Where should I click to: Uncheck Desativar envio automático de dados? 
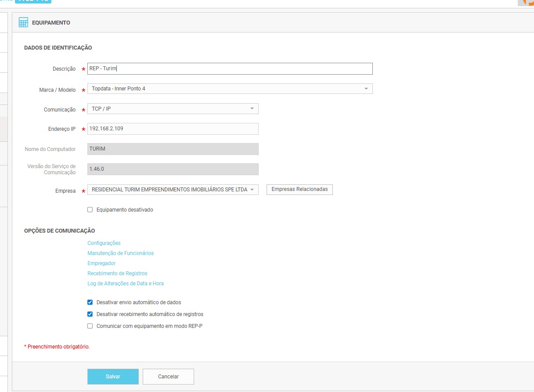[x=90, y=302]
